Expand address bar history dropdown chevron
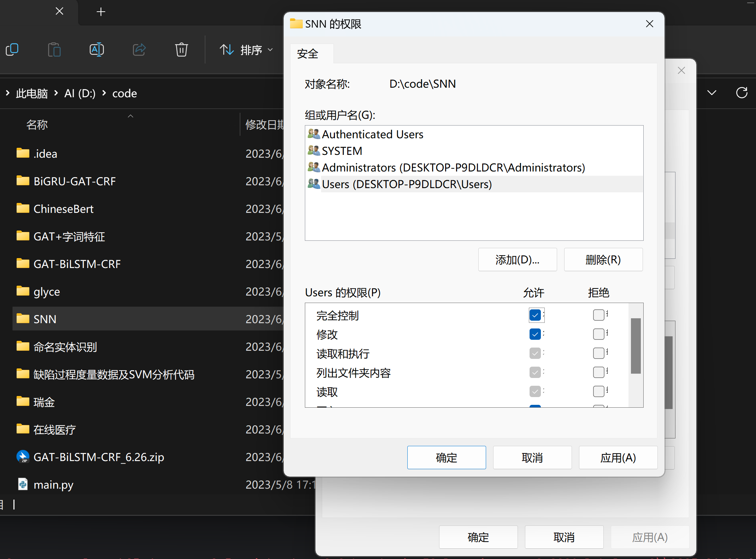 point(712,93)
